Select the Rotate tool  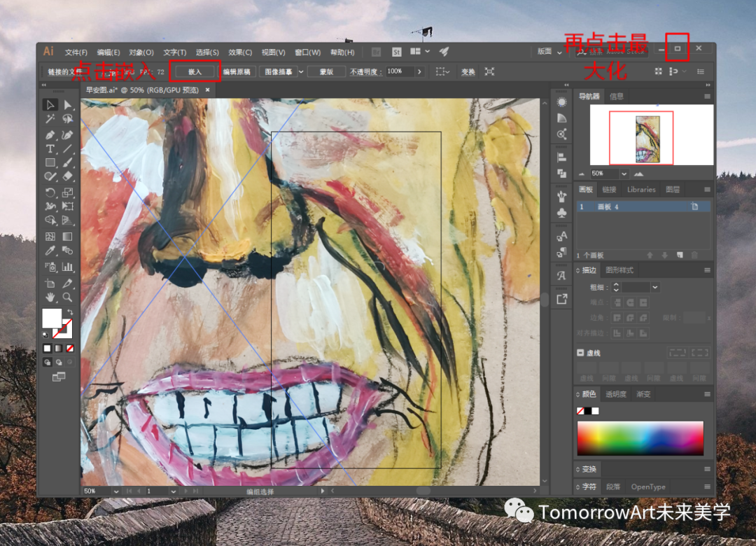[x=50, y=193]
